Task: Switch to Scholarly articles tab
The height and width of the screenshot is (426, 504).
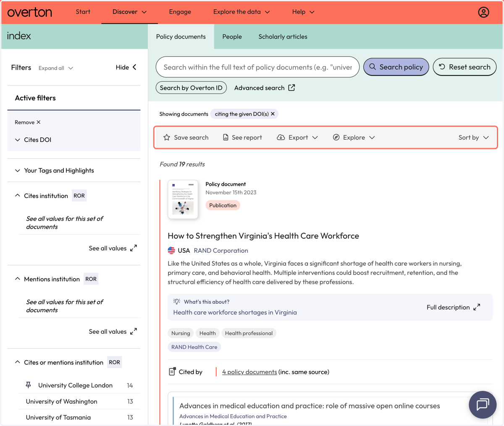Action: [283, 37]
